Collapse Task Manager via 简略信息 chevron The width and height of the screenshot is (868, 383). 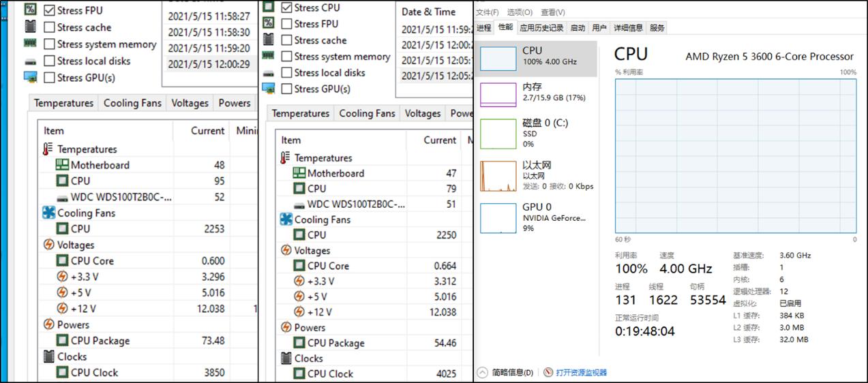tap(483, 373)
